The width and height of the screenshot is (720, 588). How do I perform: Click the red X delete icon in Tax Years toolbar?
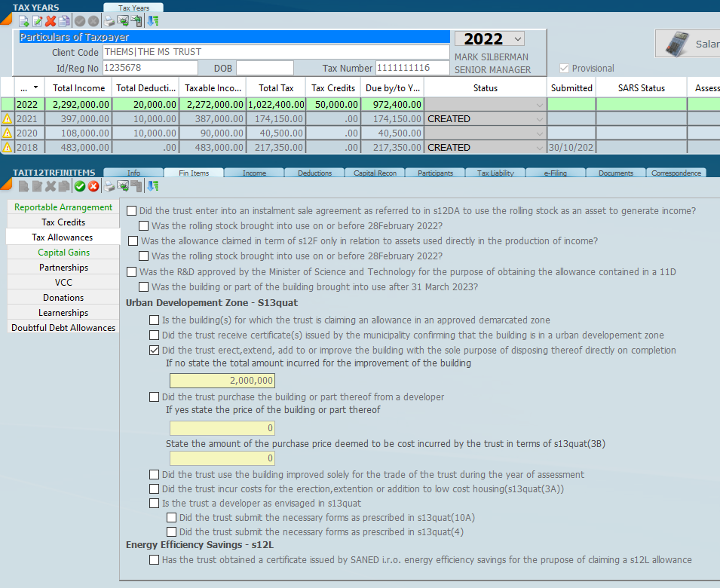click(x=51, y=21)
